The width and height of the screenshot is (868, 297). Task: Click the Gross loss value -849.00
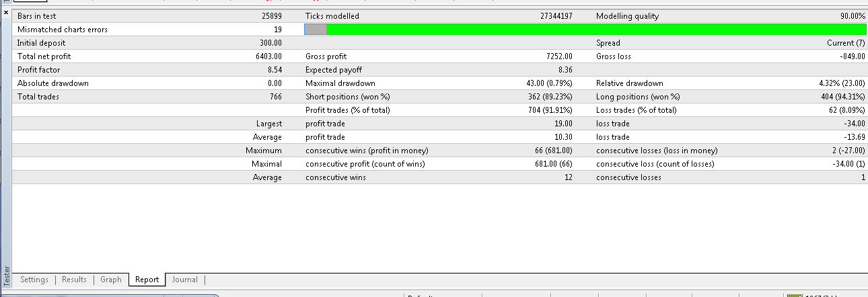851,56
